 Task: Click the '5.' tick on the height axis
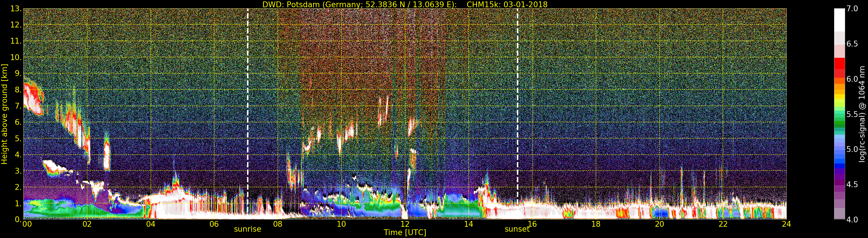pos(18,138)
